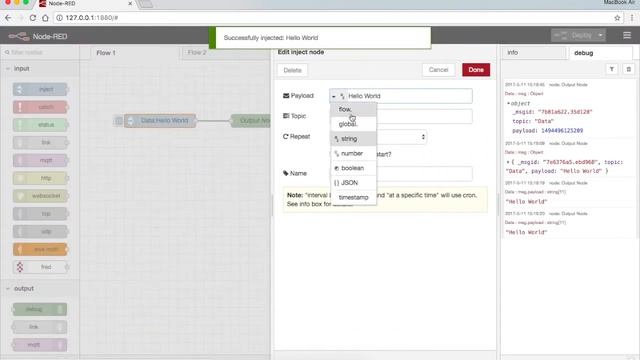
Task: Select the catch node in the palette
Action: (x=40, y=107)
